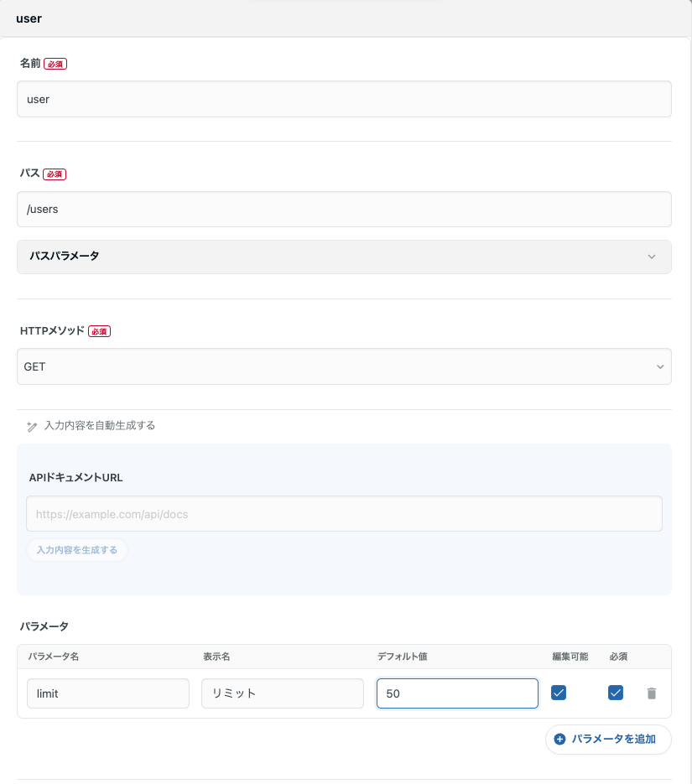
Task: Click the 表示名 field with リミット
Action: point(282,693)
